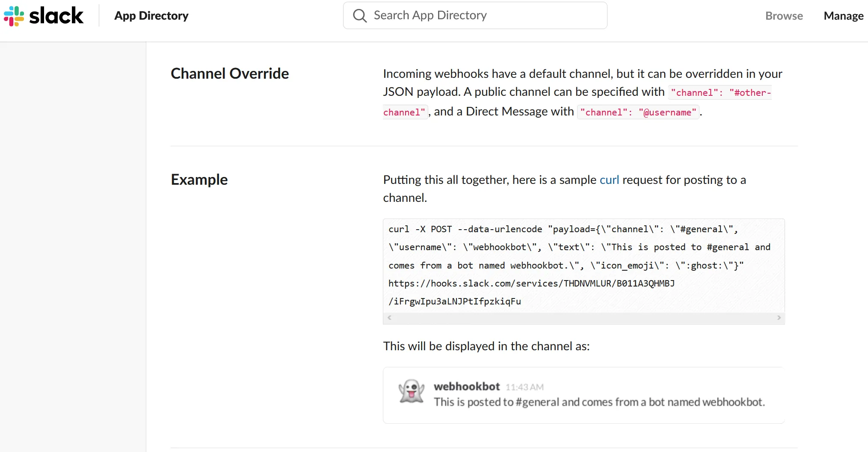Click the right scroll arrow under code block
The height and width of the screenshot is (452, 868).
[x=779, y=318]
